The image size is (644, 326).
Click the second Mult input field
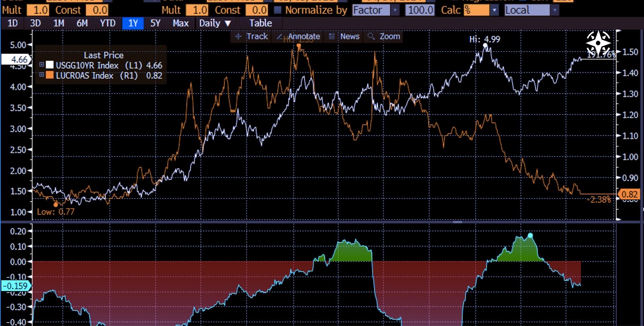pyautogui.click(x=197, y=10)
